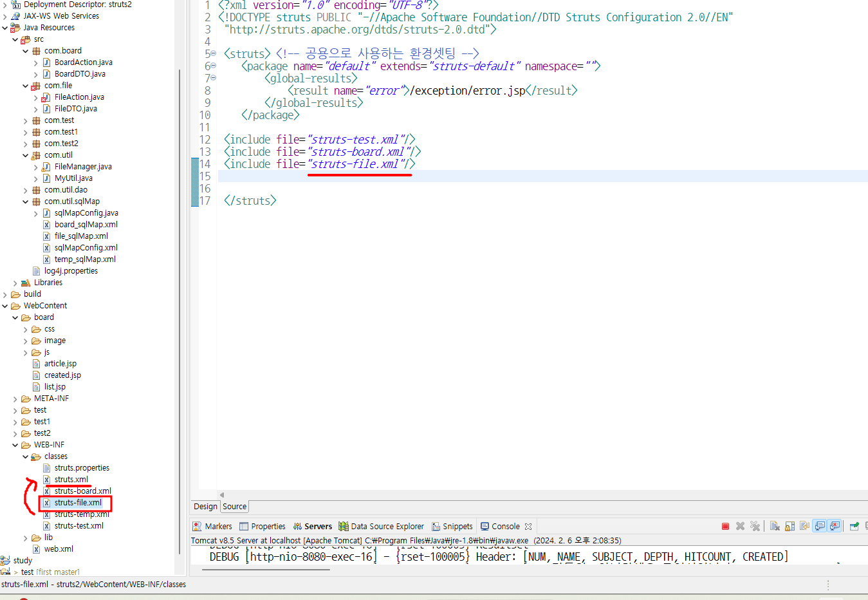Switch to the Markers tab
The image size is (868, 600).
212,527
